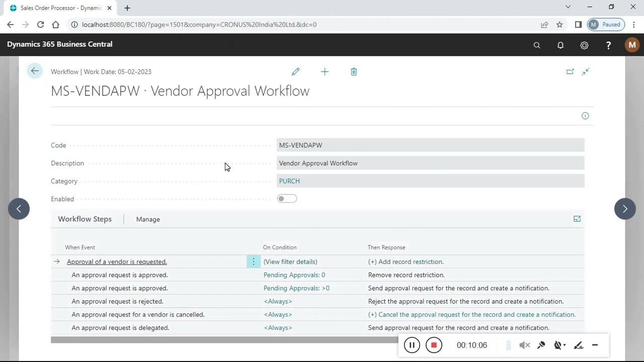Open View filter details condition
Viewport: 644px width, 362px height.
pyautogui.click(x=290, y=261)
